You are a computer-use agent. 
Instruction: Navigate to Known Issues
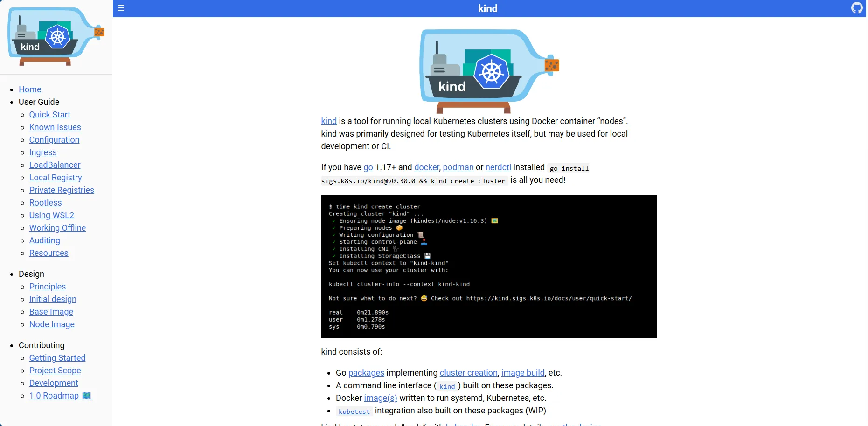[x=55, y=127]
